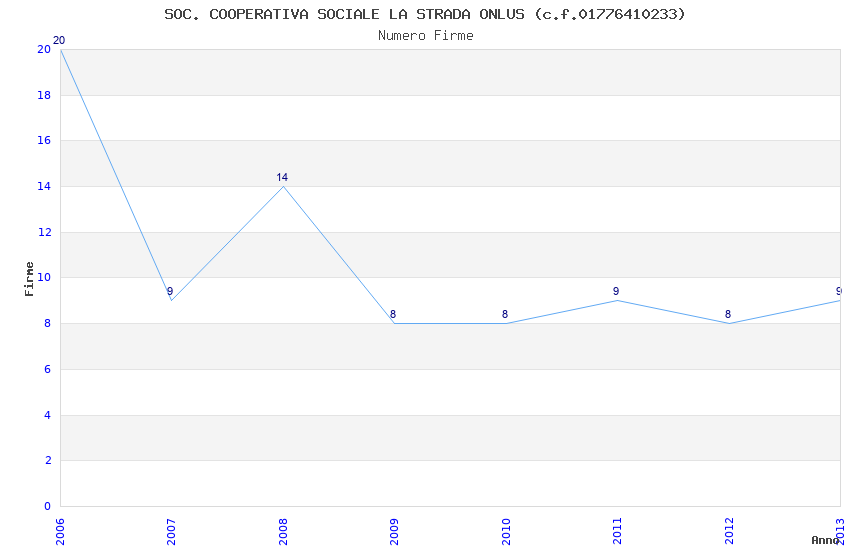The image size is (850, 550).
Task: Click the 12 tick label on y-axis
Action: pyautogui.click(x=44, y=232)
